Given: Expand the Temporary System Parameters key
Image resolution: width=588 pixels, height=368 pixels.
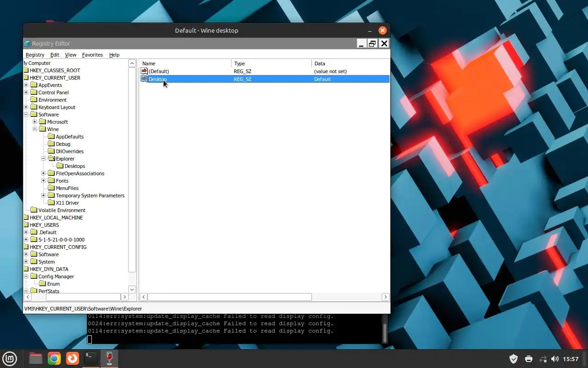Looking at the screenshot, I should tap(44, 195).
